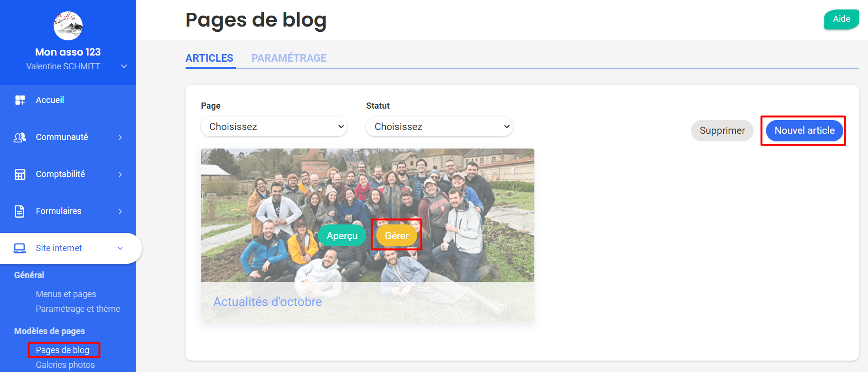The height and width of the screenshot is (372, 868).
Task: Expand the Valentine SCHMITT user menu chevron
Action: (x=124, y=66)
